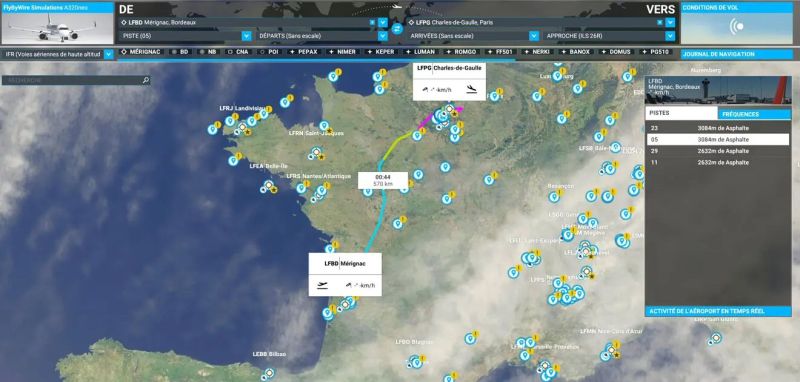800x382 pixels.
Task: Select the CNA waypoint in the route strip
Action: click(x=237, y=52)
